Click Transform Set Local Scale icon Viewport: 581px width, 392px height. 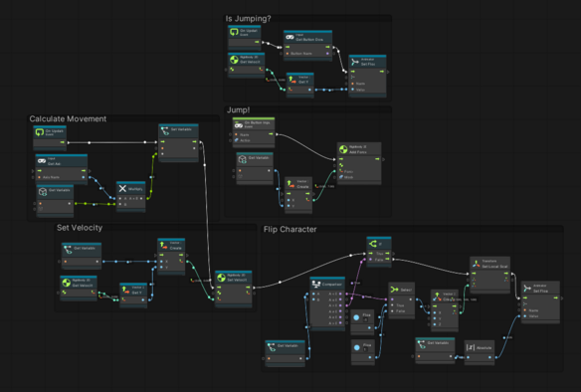[477, 264]
